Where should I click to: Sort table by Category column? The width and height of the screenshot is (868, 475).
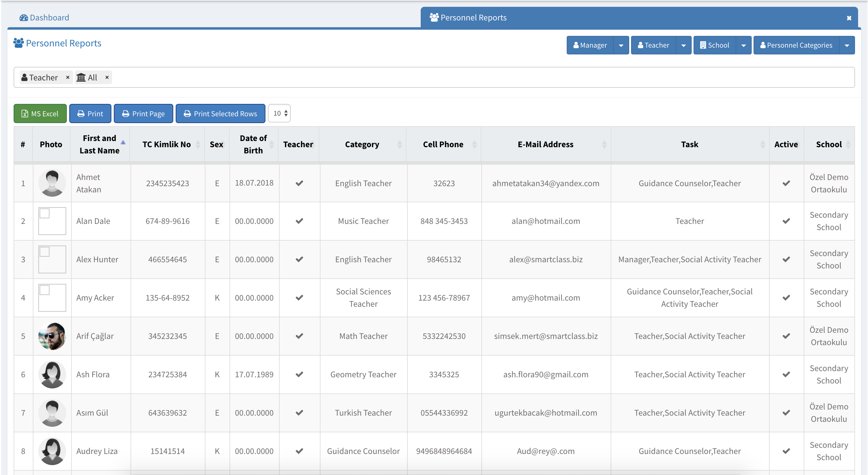[x=362, y=144]
